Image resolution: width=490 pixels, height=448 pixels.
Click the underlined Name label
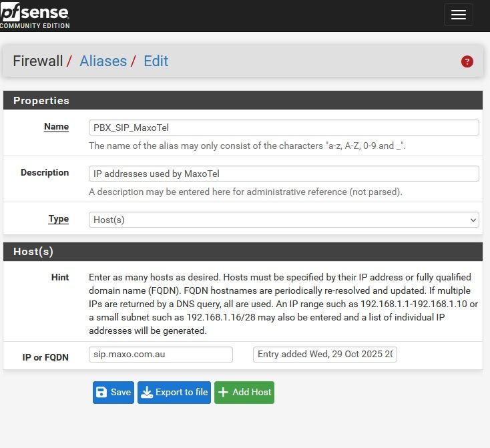point(56,127)
